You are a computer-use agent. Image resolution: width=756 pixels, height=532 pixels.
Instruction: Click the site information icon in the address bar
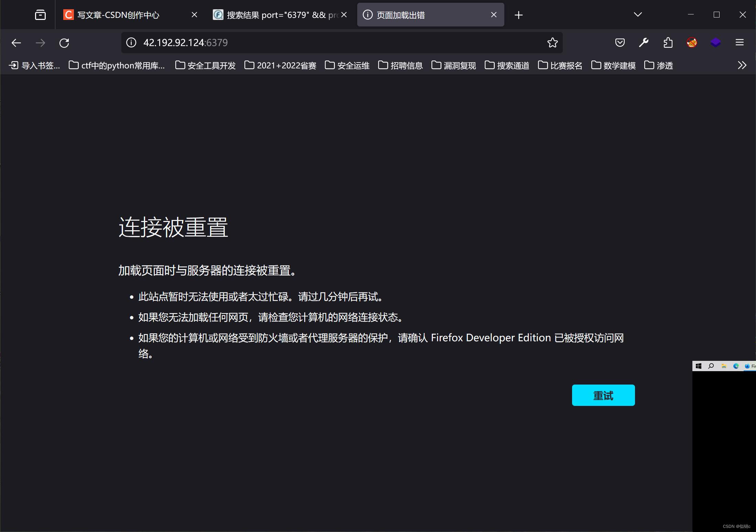point(131,43)
